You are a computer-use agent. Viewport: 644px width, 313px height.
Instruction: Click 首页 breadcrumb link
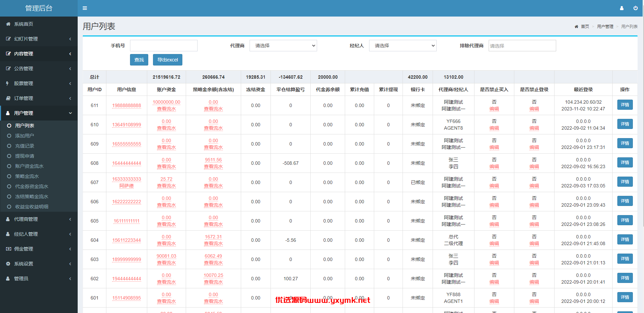585,27
